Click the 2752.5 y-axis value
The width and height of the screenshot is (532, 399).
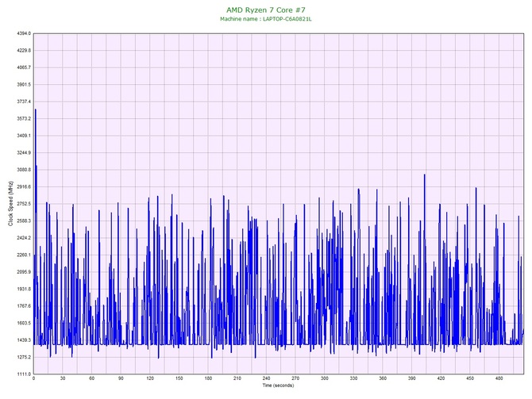tap(24, 204)
